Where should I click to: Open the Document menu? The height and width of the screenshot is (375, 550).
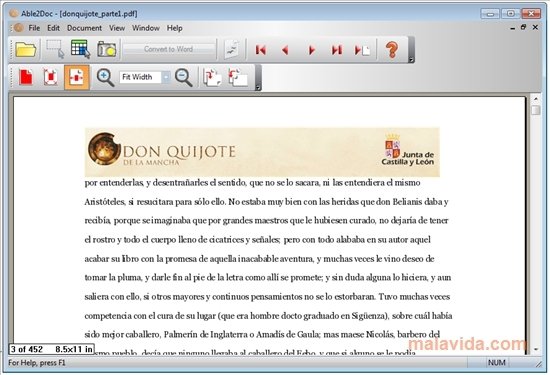[x=84, y=28]
